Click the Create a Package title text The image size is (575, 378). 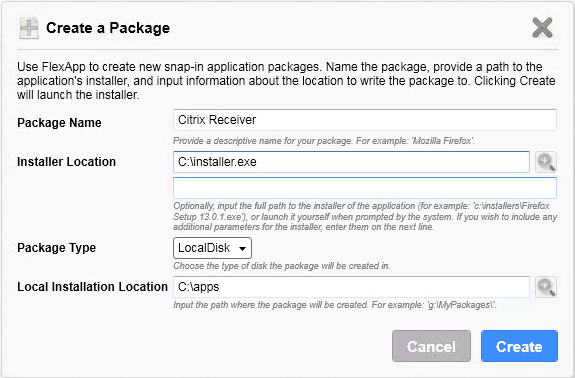(x=108, y=28)
